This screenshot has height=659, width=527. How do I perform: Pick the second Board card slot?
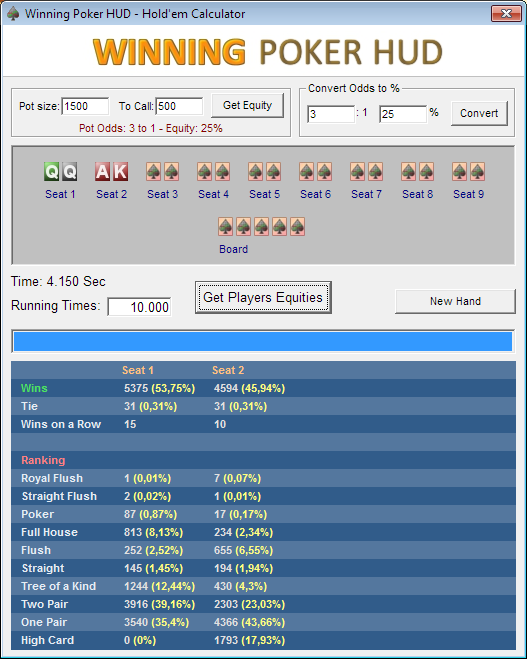[x=244, y=227]
